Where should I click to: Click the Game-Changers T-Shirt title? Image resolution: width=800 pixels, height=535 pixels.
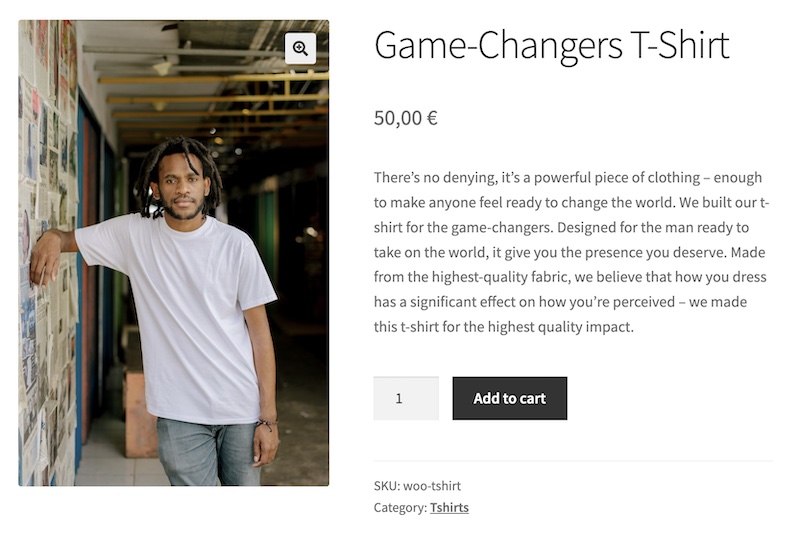(x=552, y=46)
